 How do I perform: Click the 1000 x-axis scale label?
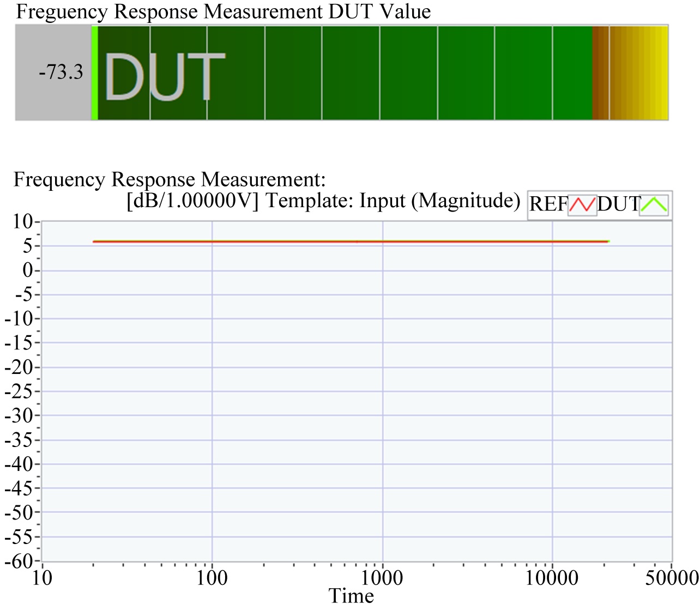pos(382,578)
